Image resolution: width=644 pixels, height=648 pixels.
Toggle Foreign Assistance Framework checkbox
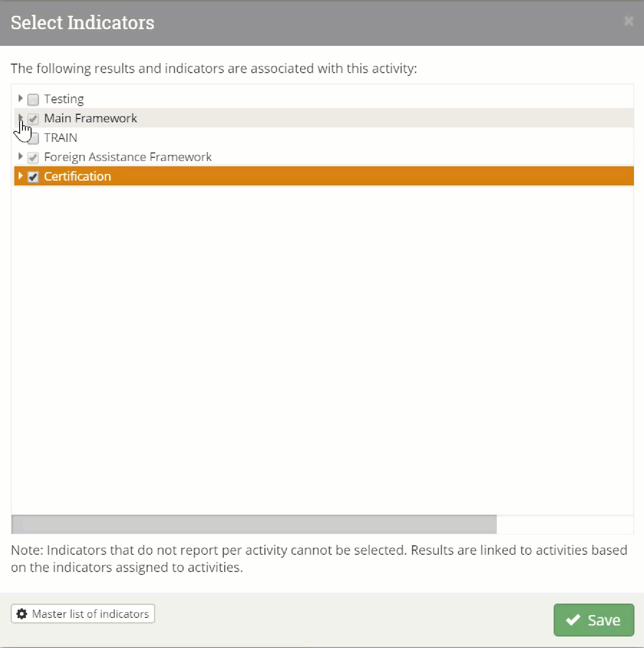click(x=33, y=157)
